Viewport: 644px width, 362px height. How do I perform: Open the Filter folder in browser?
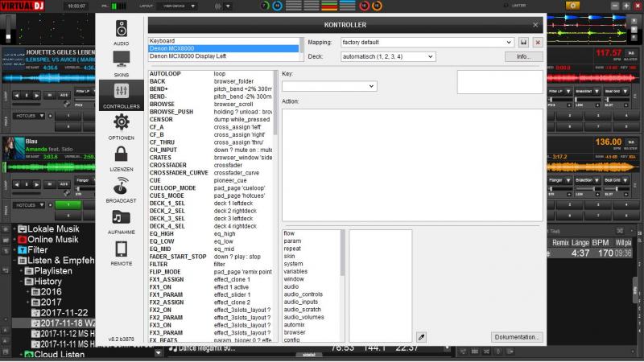[x=33, y=250]
